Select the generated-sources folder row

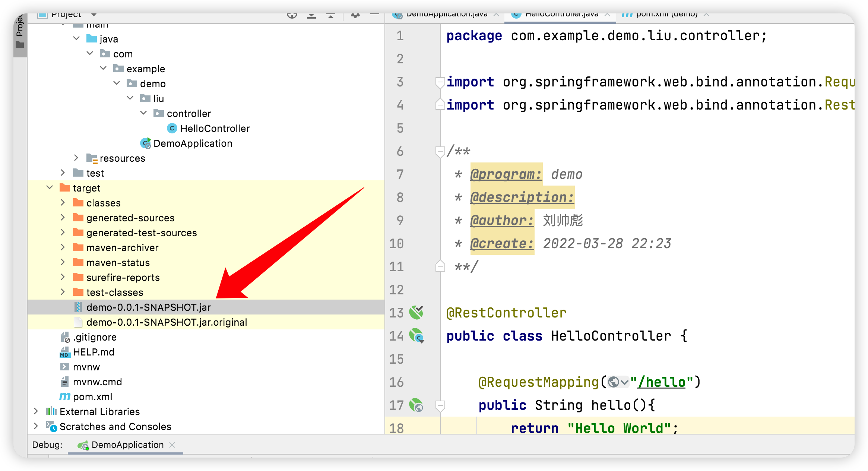pyautogui.click(x=206, y=218)
